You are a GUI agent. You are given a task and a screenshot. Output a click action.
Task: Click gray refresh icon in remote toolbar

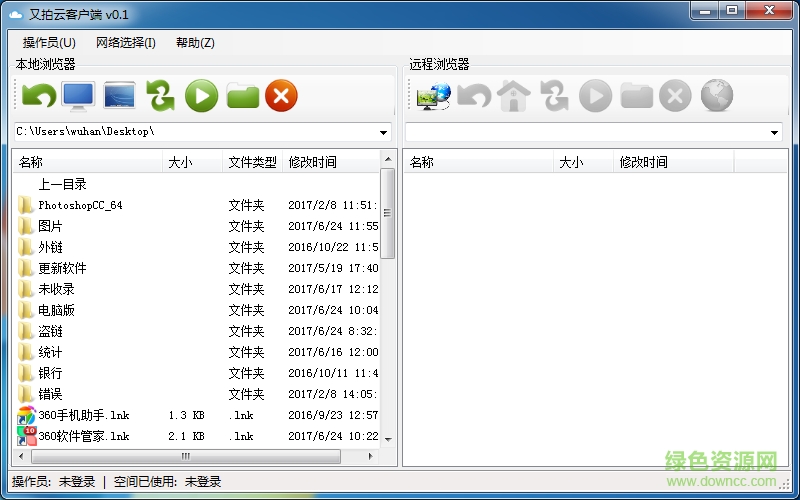click(x=555, y=95)
